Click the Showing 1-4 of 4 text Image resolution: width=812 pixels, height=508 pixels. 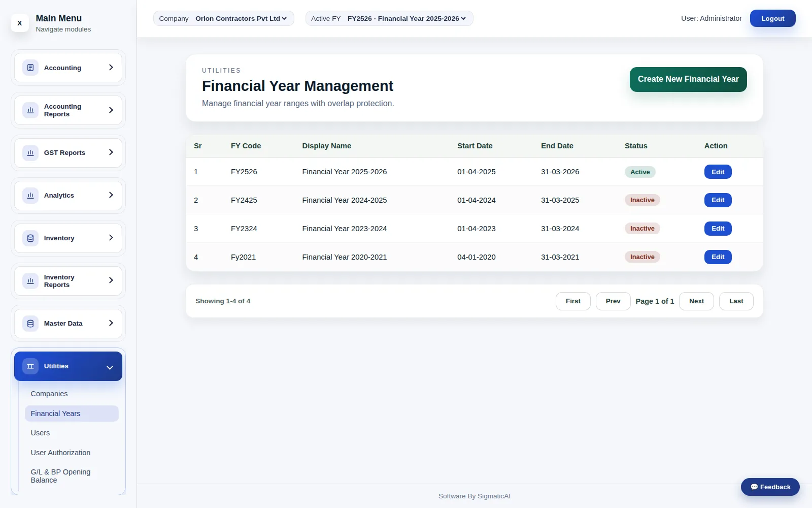click(x=223, y=301)
